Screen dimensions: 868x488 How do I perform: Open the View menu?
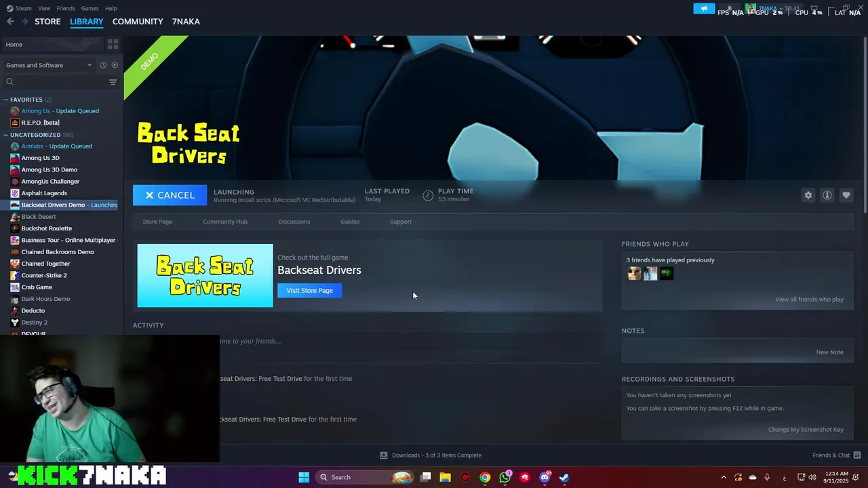tap(44, 8)
